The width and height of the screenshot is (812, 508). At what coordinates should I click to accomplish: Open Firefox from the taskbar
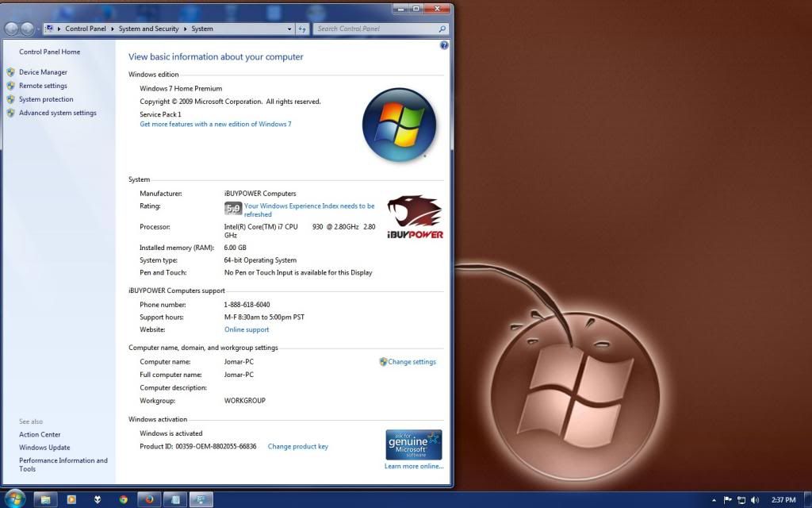148,499
